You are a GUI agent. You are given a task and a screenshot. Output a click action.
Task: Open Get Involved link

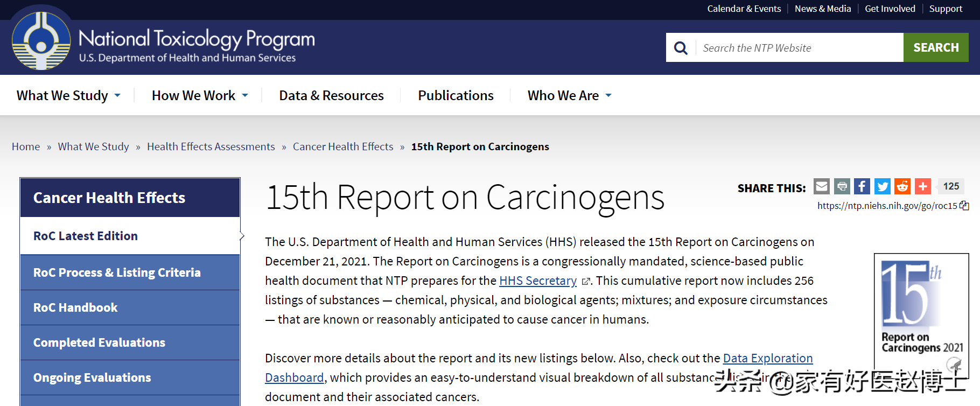click(x=890, y=9)
